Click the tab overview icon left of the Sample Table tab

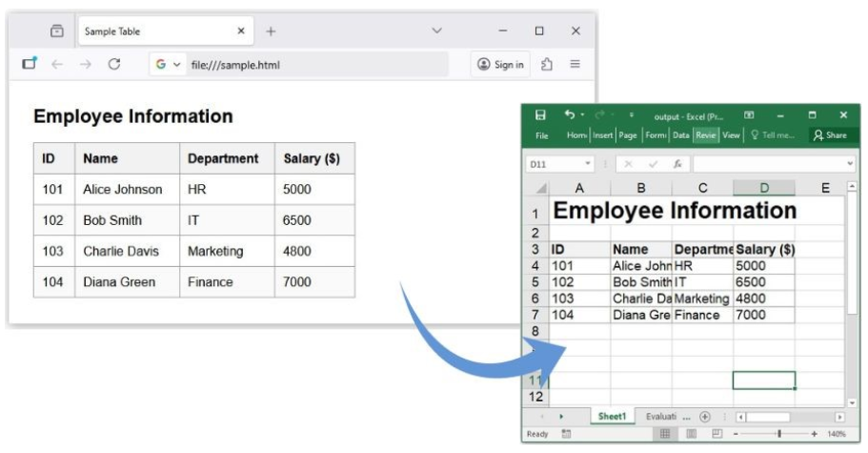(x=57, y=31)
